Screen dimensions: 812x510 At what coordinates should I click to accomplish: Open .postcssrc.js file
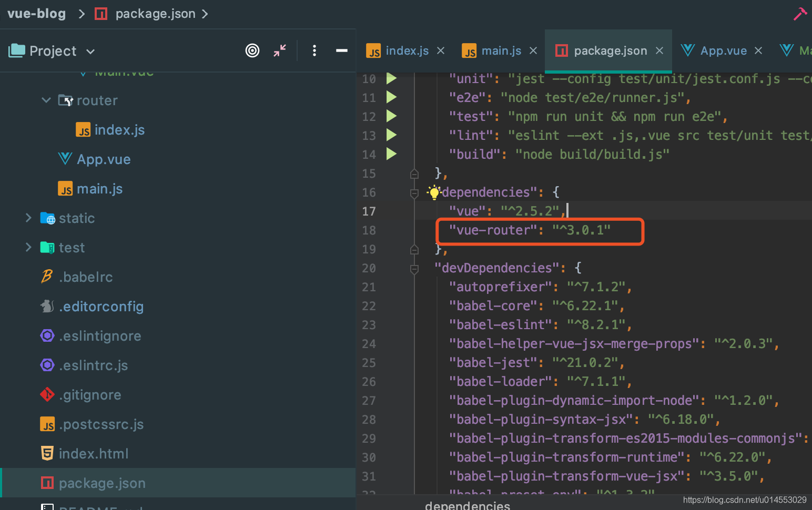click(101, 424)
